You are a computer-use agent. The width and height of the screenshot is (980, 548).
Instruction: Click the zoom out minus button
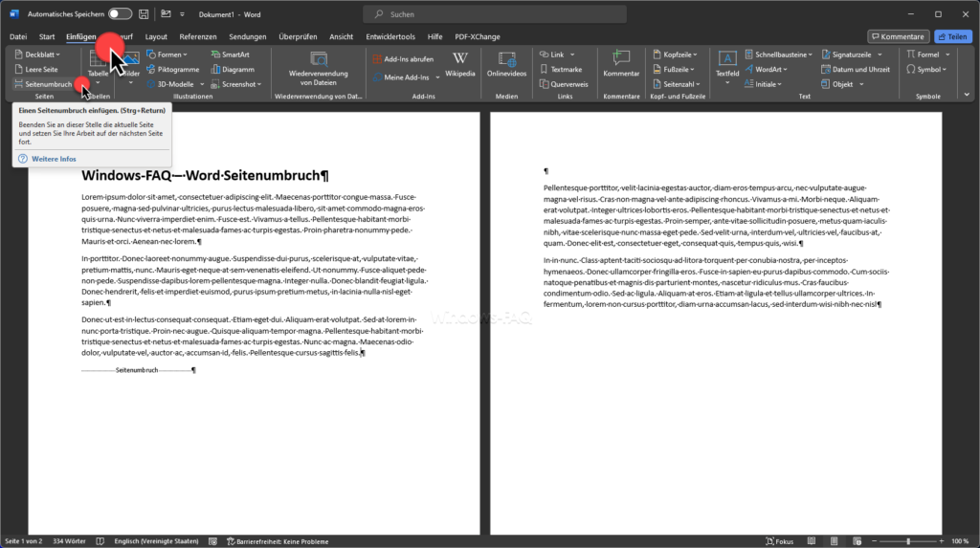tap(875, 541)
